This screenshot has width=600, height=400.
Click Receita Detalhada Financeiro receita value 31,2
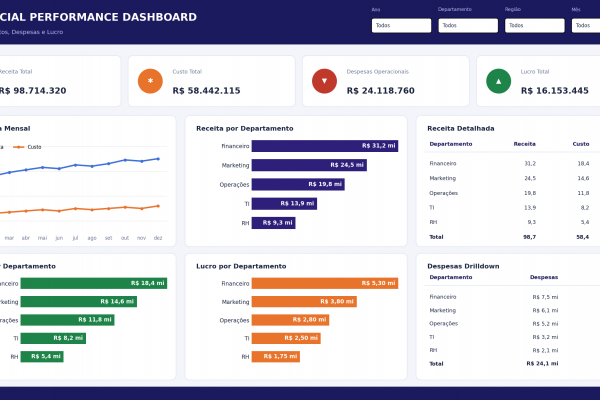(530, 163)
